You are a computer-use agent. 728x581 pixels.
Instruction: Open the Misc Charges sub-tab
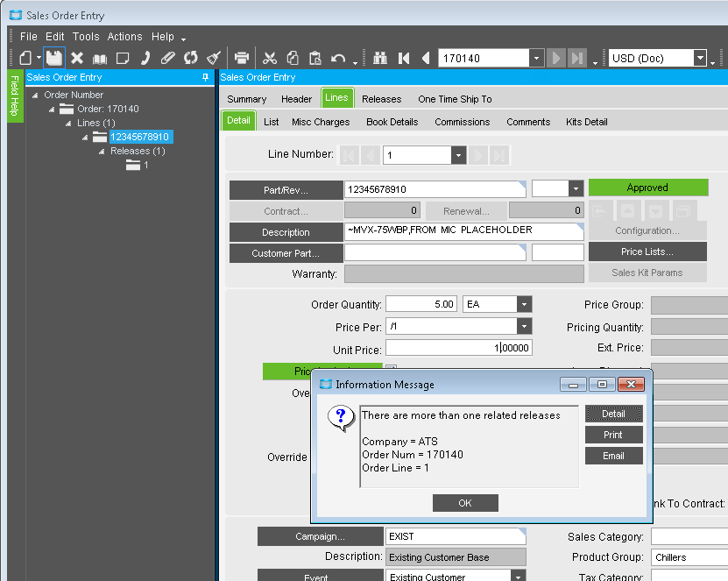click(321, 122)
